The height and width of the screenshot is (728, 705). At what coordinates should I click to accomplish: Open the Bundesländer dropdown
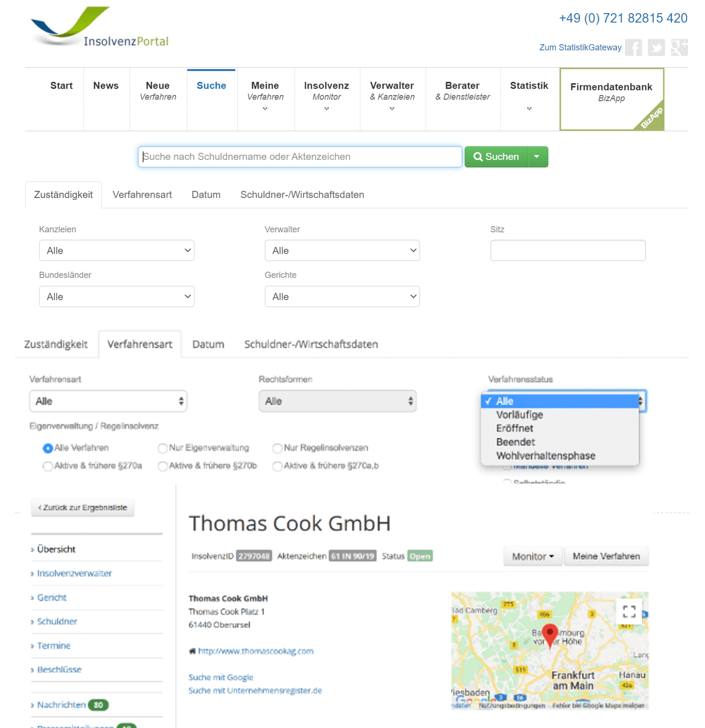[117, 296]
